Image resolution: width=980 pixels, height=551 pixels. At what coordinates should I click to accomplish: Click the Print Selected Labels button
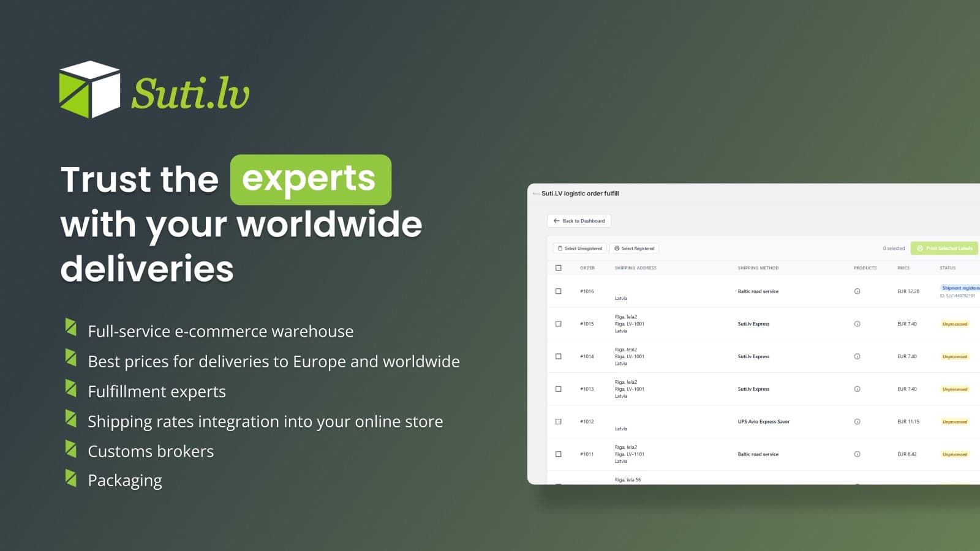coord(944,249)
